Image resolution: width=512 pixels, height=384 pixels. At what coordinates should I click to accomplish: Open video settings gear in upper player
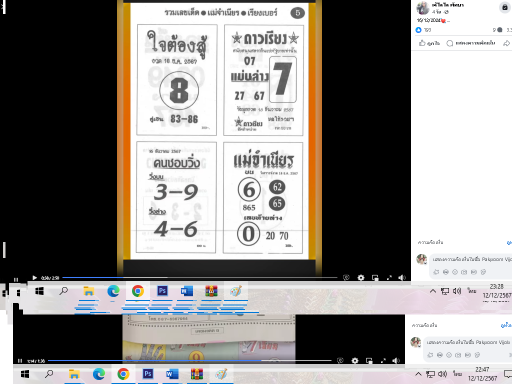[x=361, y=277]
